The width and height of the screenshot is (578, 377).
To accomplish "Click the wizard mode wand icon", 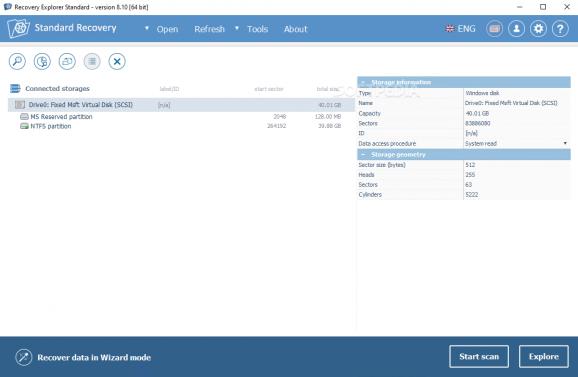I will coord(24,357).
